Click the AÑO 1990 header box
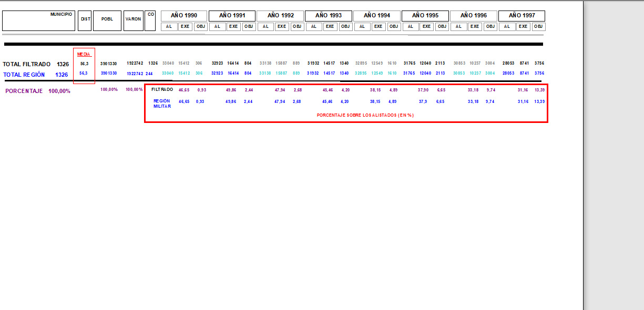 pos(183,16)
